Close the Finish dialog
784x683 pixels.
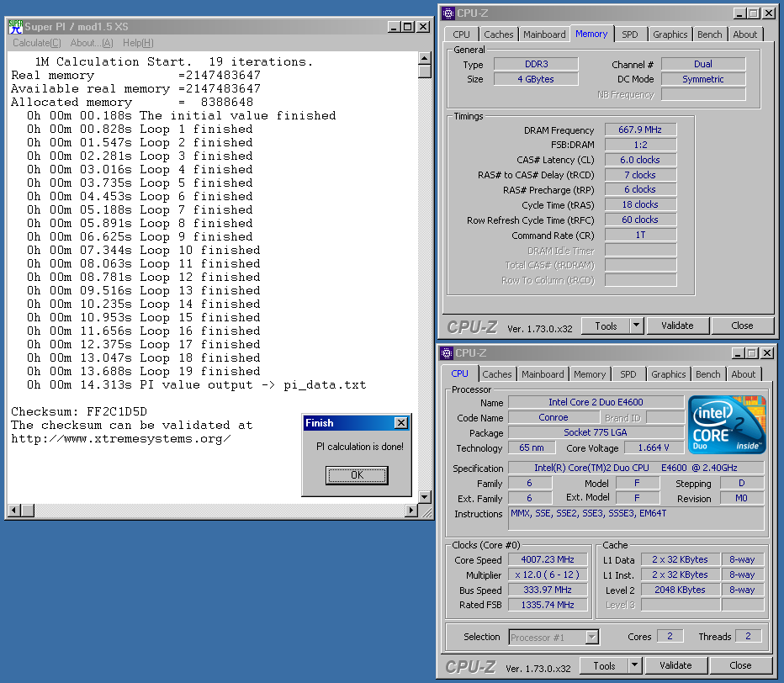click(401, 423)
